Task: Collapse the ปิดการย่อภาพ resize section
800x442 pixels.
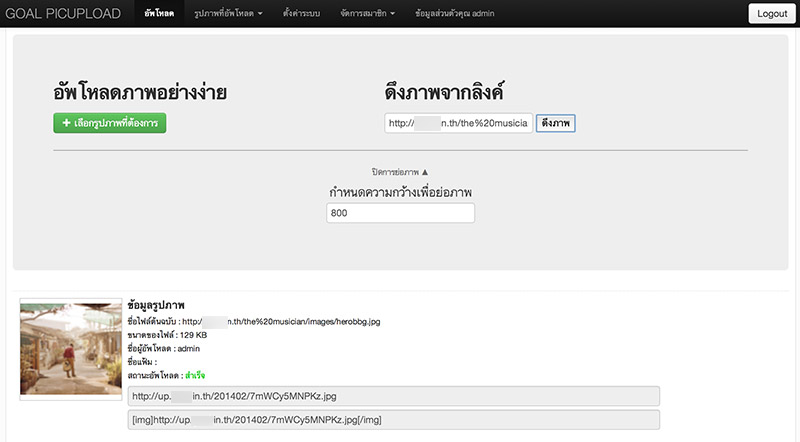Action: [399, 172]
